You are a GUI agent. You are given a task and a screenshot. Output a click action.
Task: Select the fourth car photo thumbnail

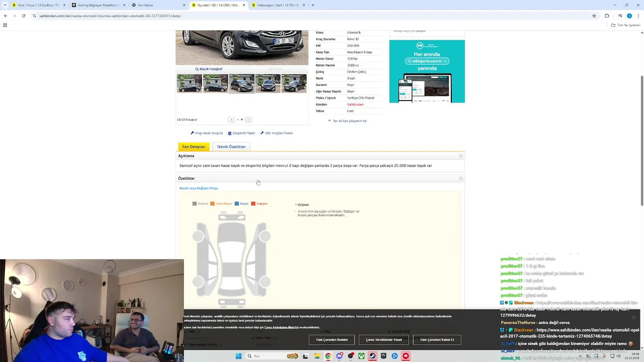pyautogui.click(x=268, y=83)
